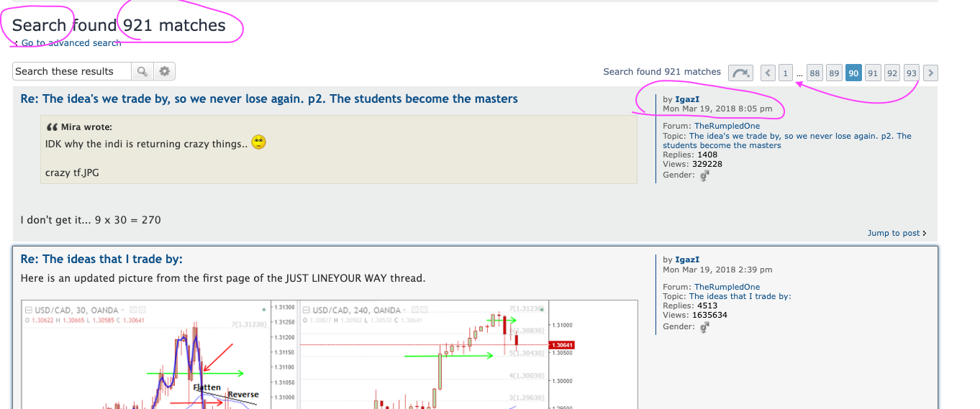This screenshot has width=980, height=409.
Task: Open post title about students become masters
Action: [269, 98]
